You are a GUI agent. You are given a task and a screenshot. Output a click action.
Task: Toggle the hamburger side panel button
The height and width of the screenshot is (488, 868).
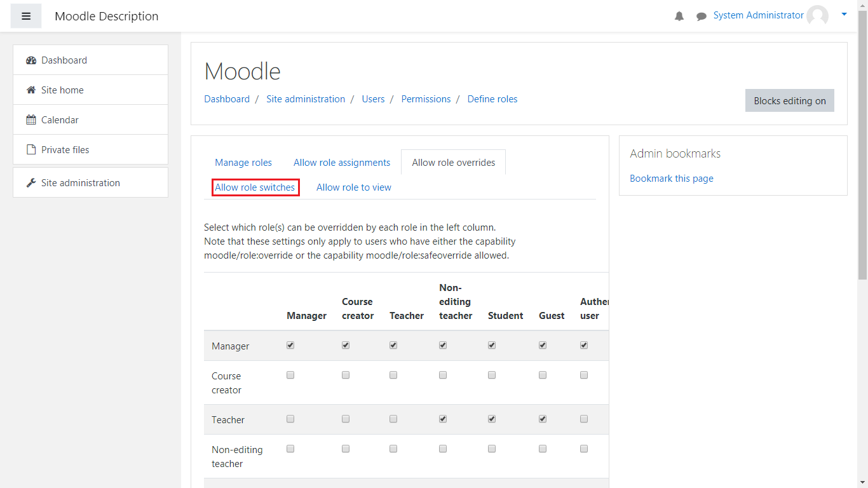[x=26, y=16]
